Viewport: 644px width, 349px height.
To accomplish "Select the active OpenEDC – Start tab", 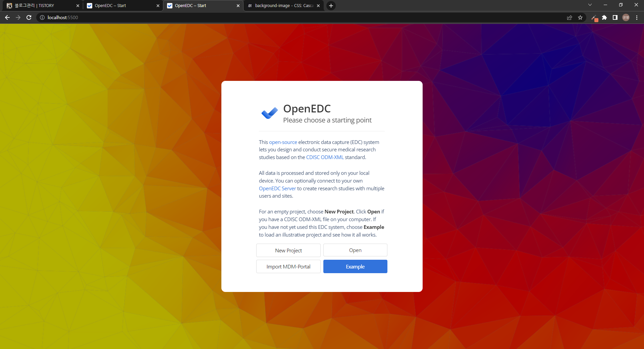I will [202, 6].
